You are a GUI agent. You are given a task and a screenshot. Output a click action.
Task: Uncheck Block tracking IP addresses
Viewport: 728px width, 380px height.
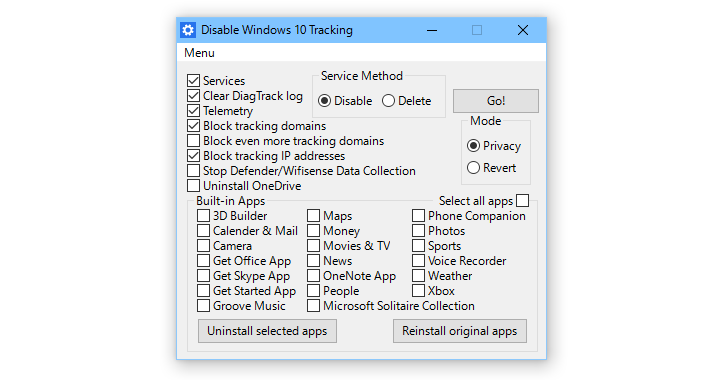tap(194, 156)
